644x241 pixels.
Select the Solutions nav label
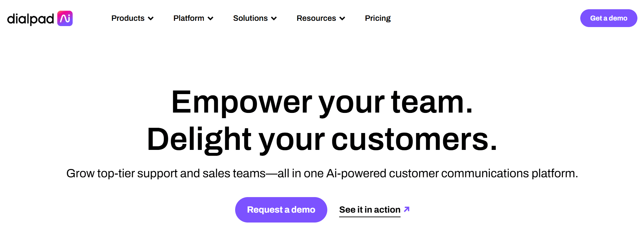coord(250,18)
